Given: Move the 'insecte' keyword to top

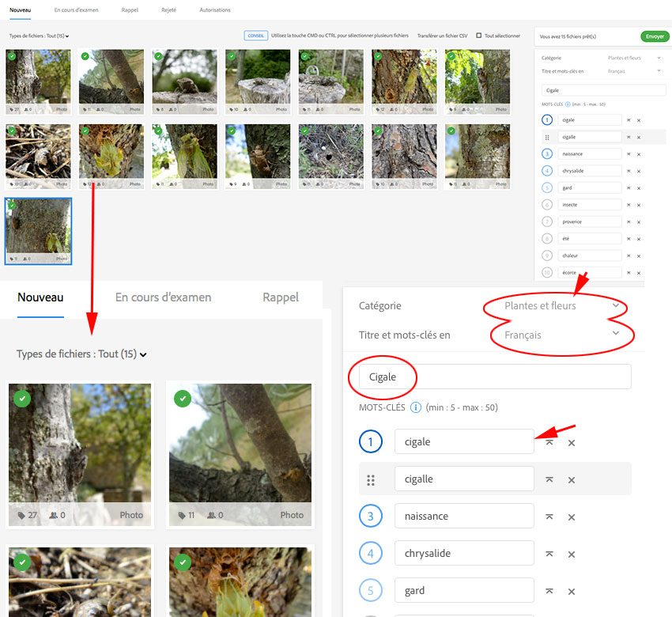Looking at the screenshot, I should (629, 205).
